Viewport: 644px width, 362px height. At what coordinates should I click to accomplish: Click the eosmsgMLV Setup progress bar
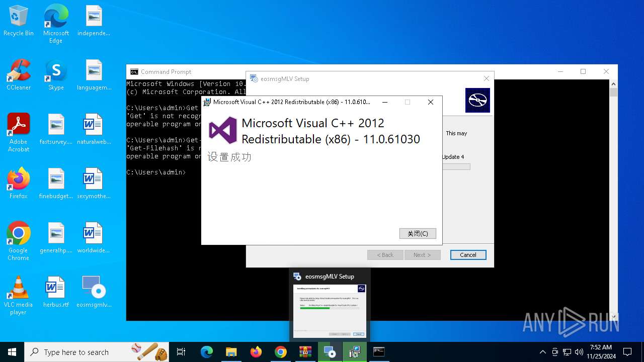click(456, 166)
